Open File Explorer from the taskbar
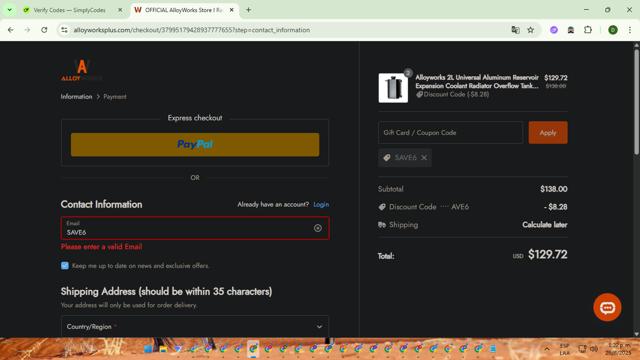 pos(163,349)
